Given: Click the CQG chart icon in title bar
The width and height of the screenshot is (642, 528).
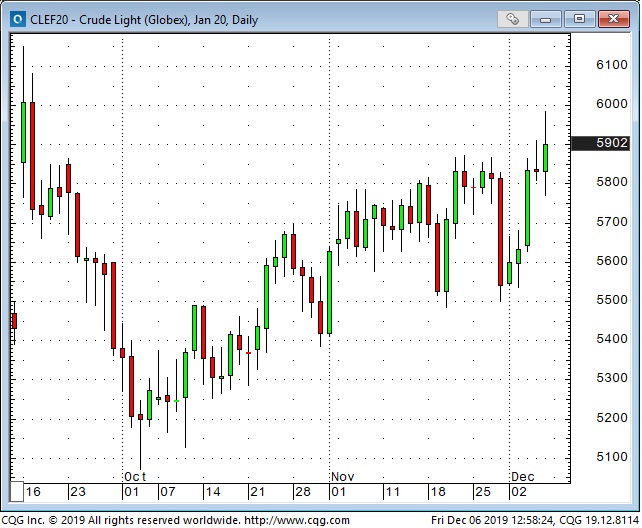Looking at the screenshot, I should tap(18, 19).
